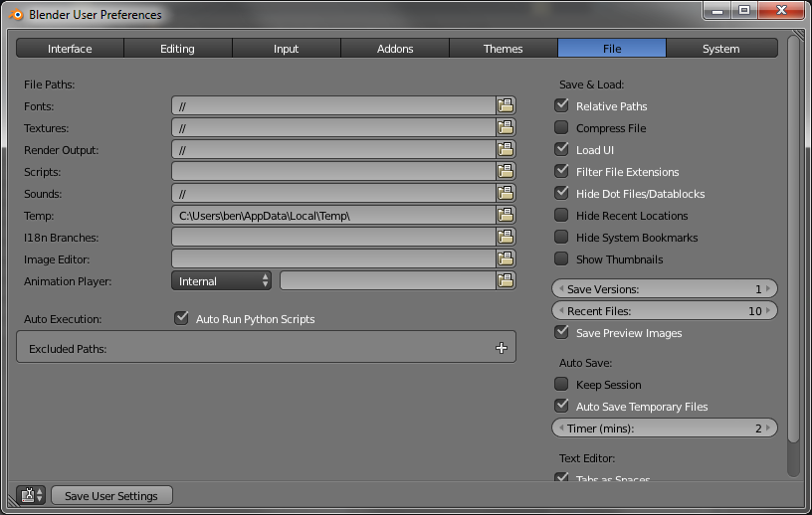Toggle Filter File Extensions
The image size is (812, 515).
561,171
